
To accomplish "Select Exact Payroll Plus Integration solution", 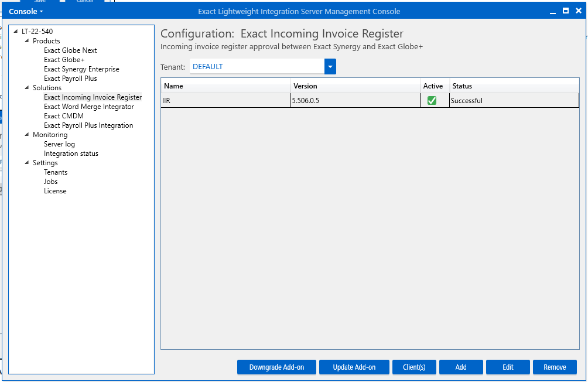I will [88, 125].
